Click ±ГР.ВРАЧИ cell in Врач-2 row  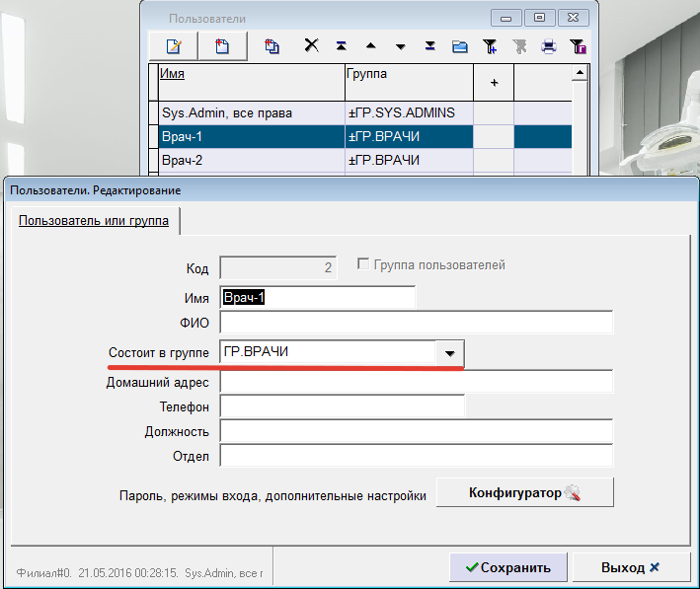(409, 160)
